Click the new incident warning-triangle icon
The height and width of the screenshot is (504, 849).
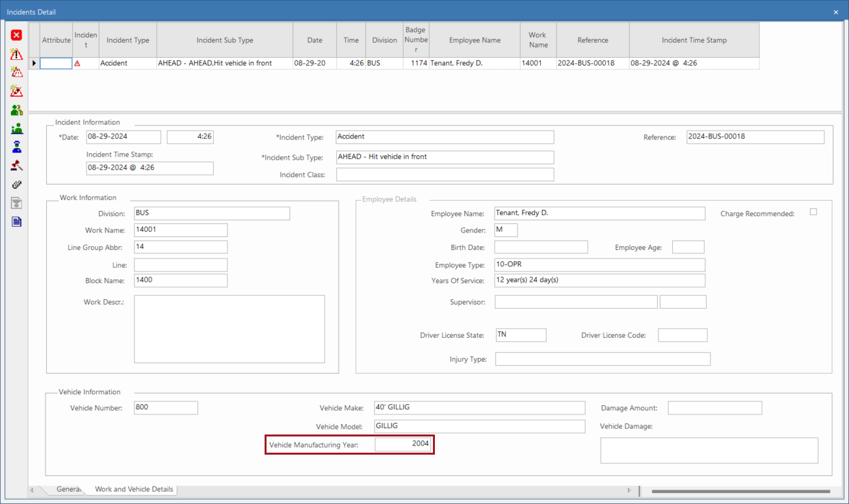pyautogui.click(x=16, y=54)
